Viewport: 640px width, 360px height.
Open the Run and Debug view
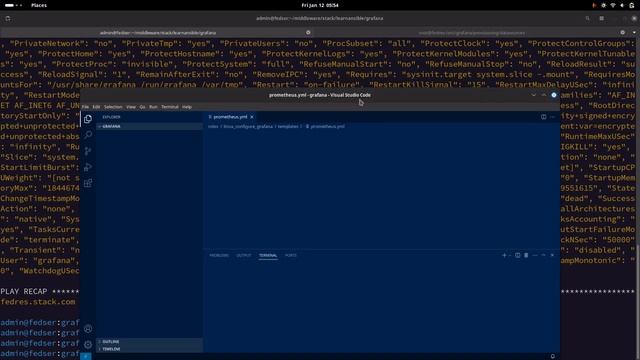click(x=88, y=167)
